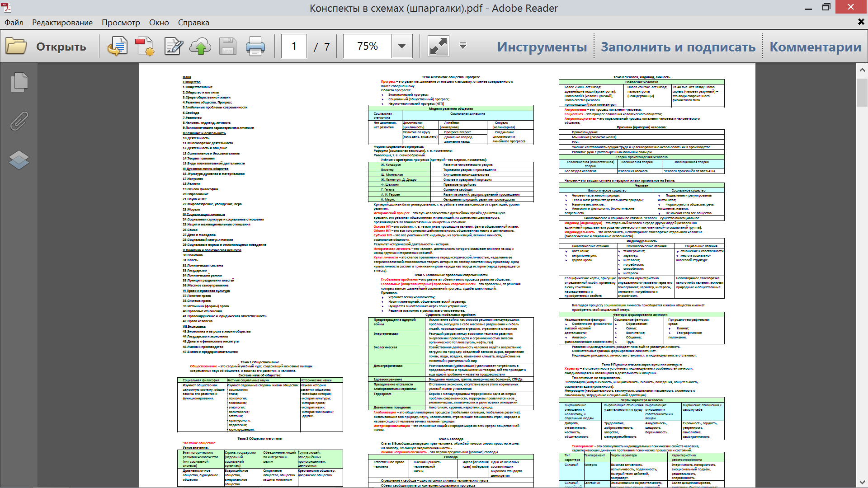Click the 'Черты характера человека' table header
This screenshot has height=488, width=868.
point(642,400)
